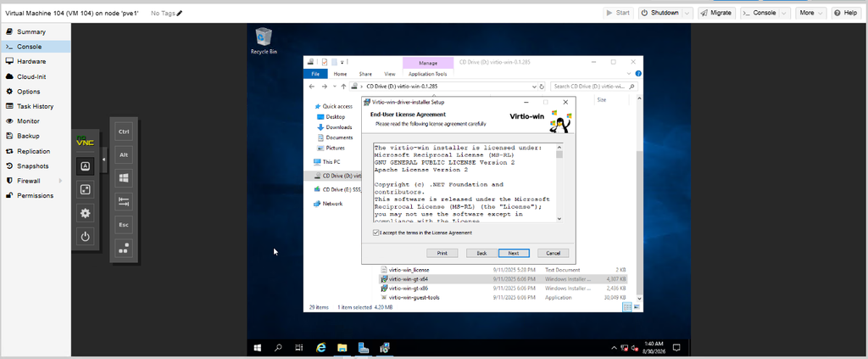The height and width of the screenshot is (359, 868).
Task: Open Windows Start menu
Action: click(258, 348)
